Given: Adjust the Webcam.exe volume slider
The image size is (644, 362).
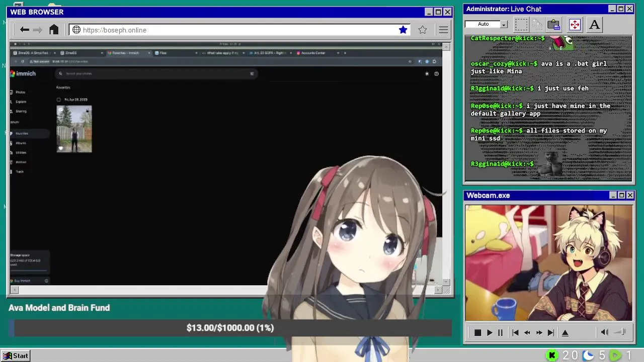Looking at the screenshot, I should point(620,332).
